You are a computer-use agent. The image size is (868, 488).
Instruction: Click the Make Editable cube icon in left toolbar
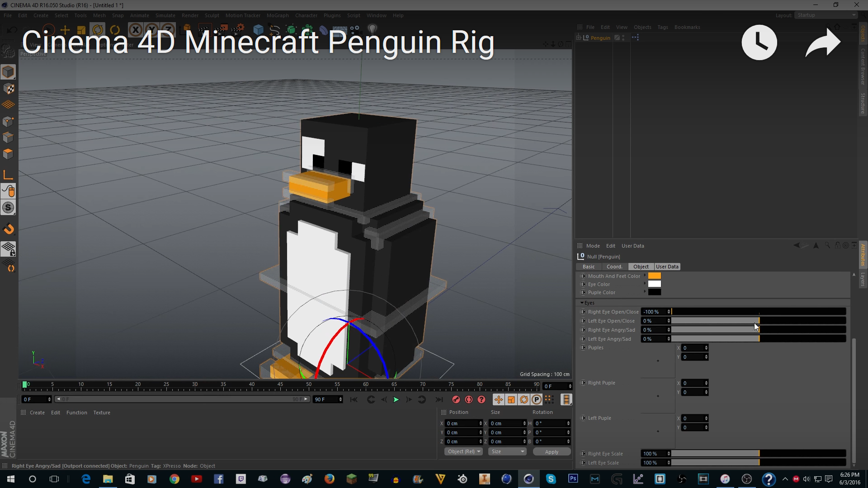click(8, 72)
